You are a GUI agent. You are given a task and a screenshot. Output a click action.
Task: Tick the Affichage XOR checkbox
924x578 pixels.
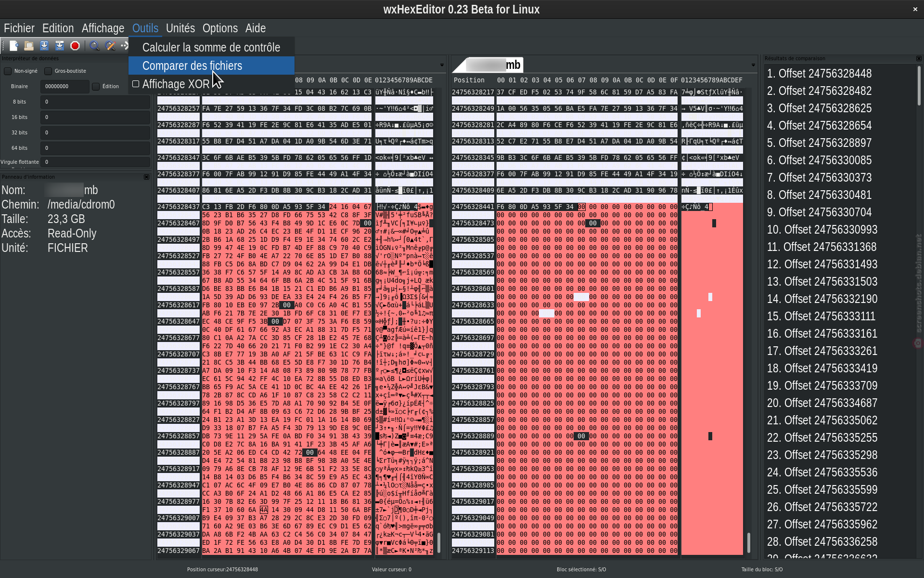pos(136,84)
